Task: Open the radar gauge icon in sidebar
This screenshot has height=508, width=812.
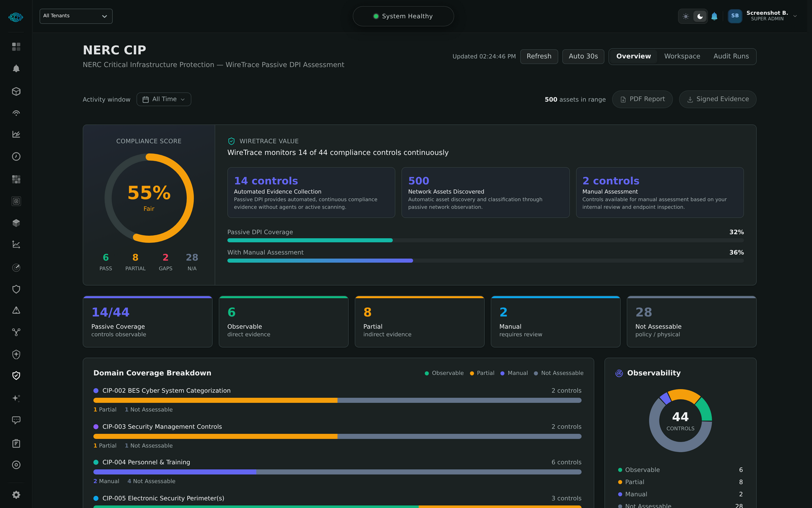Action: click(16, 268)
